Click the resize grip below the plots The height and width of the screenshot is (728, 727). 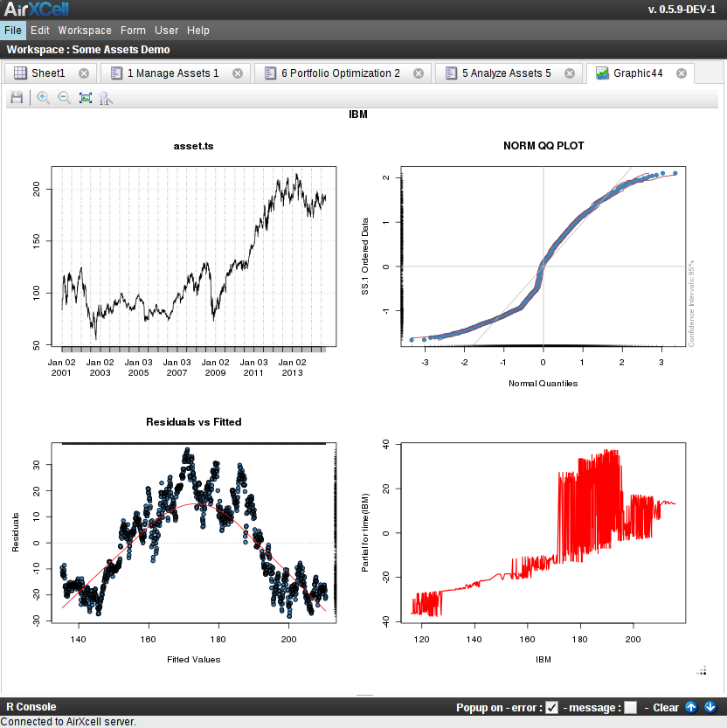pyautogui.click(x=702, y=671)
